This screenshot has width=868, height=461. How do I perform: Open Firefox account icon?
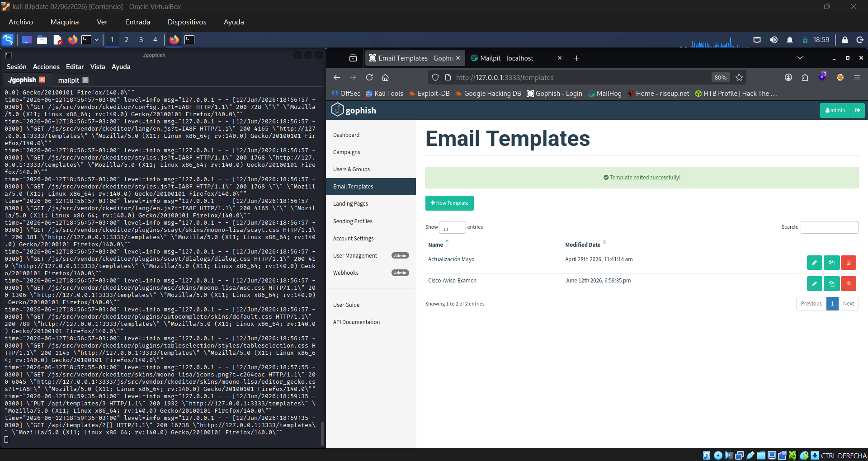click(x=788, y=77)
